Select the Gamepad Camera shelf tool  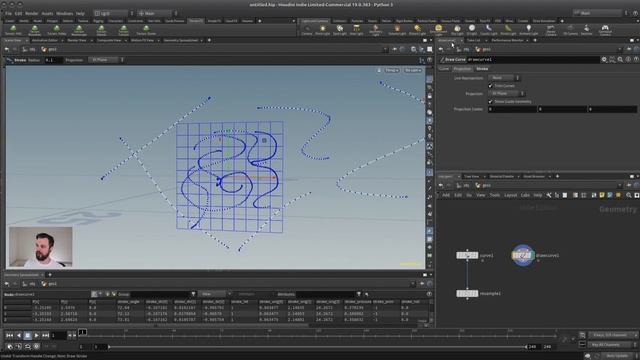point(605,30)
